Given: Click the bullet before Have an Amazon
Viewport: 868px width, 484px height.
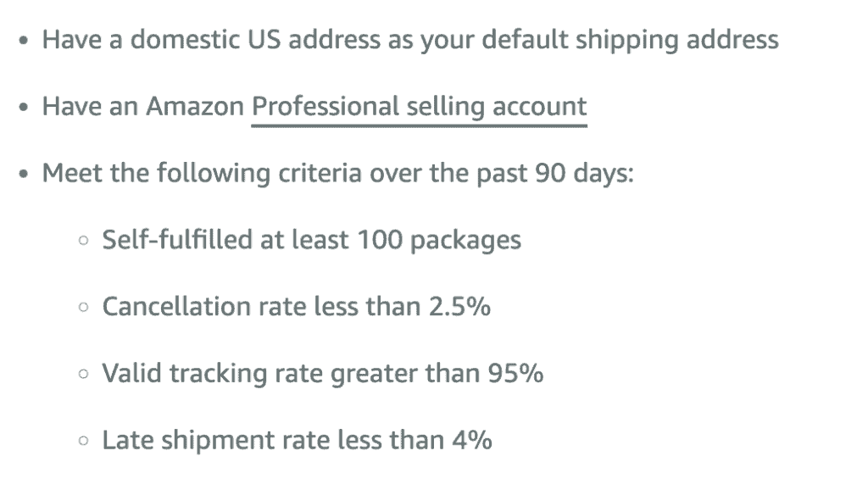Looking at the screenshot, I should pos(26,108).
